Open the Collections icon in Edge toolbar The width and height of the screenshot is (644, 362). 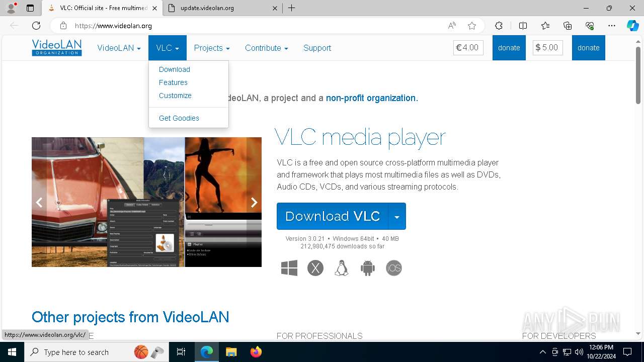568,26
